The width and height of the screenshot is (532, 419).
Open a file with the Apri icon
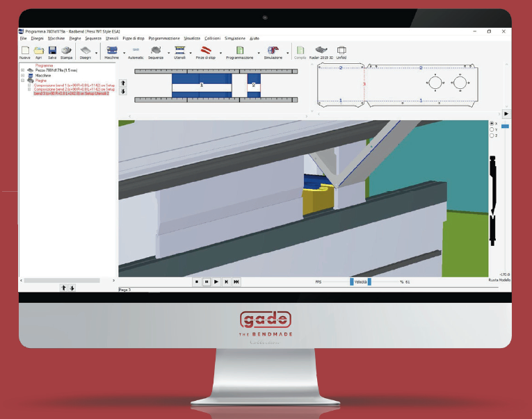(x=39, y=51)
